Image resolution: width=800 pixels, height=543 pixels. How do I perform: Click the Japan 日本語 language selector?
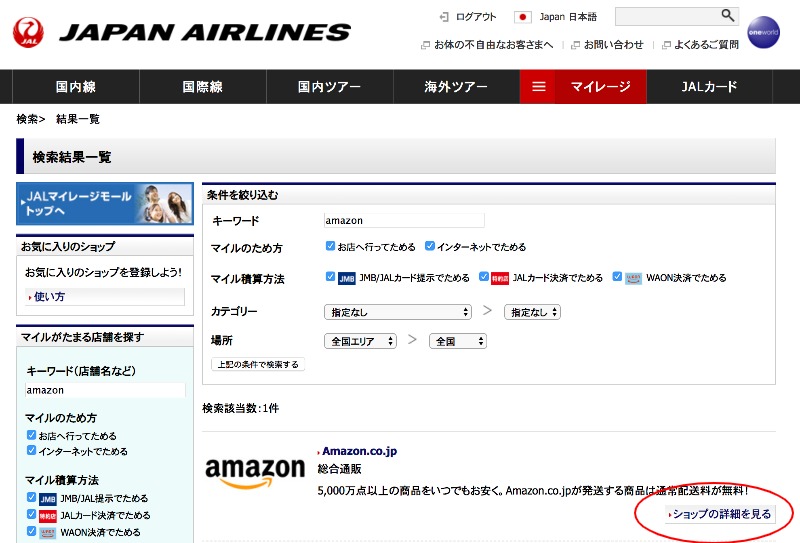tap(568, 17)
